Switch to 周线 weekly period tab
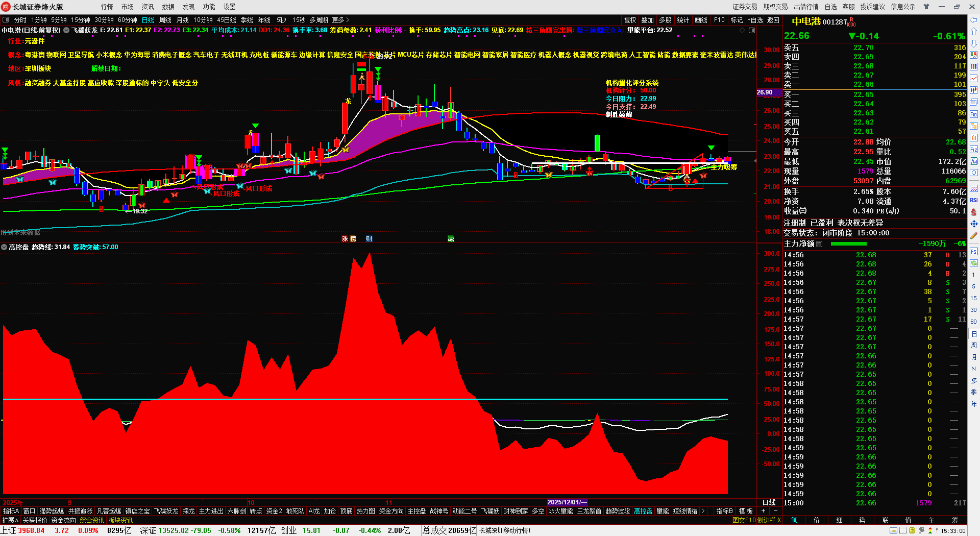 165,20
